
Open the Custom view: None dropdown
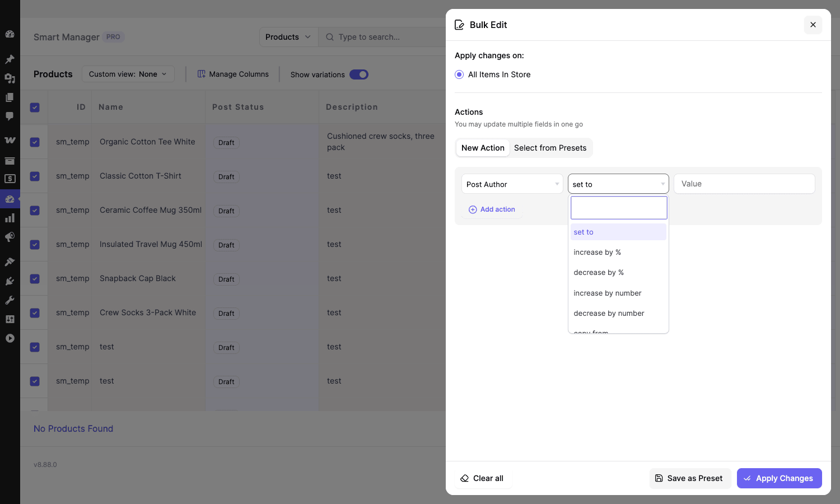[128, 74]
